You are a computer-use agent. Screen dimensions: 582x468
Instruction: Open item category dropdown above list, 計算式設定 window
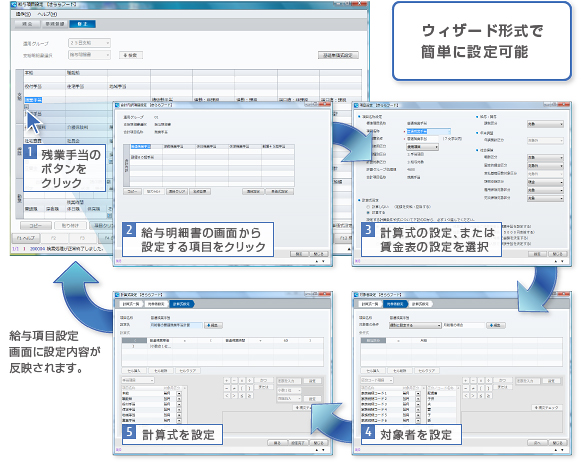(x=138, y=380)
